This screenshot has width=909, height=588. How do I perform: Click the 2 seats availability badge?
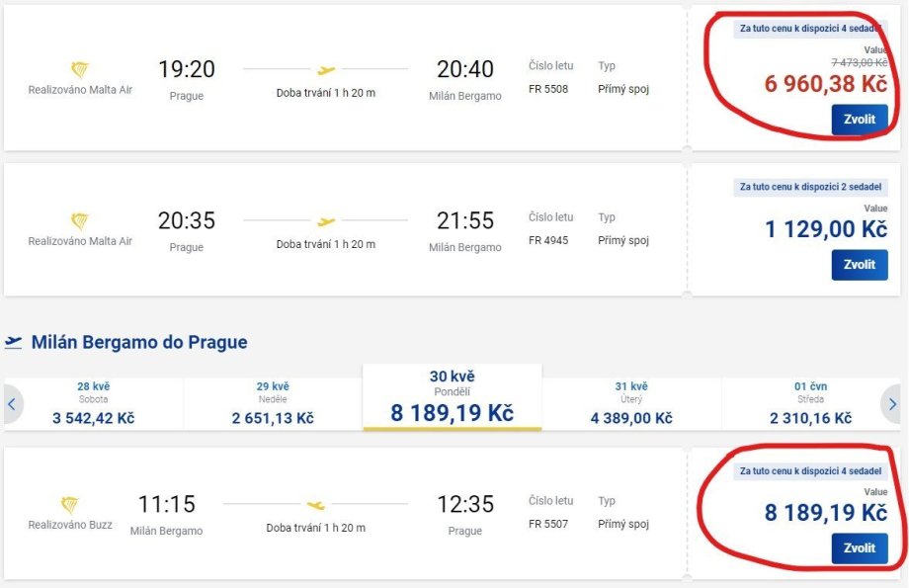pyautogui.click(x=810, y=187)
